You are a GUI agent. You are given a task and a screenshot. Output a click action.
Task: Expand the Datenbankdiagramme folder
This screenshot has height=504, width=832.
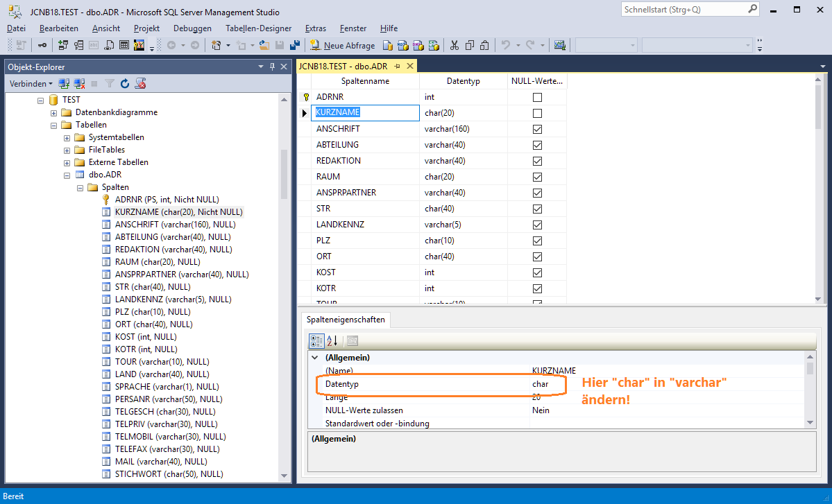coord(53,113)
